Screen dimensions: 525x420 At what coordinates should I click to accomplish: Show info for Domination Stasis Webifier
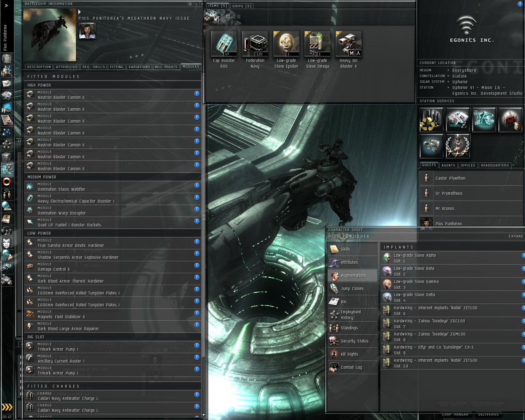point(197,185)
